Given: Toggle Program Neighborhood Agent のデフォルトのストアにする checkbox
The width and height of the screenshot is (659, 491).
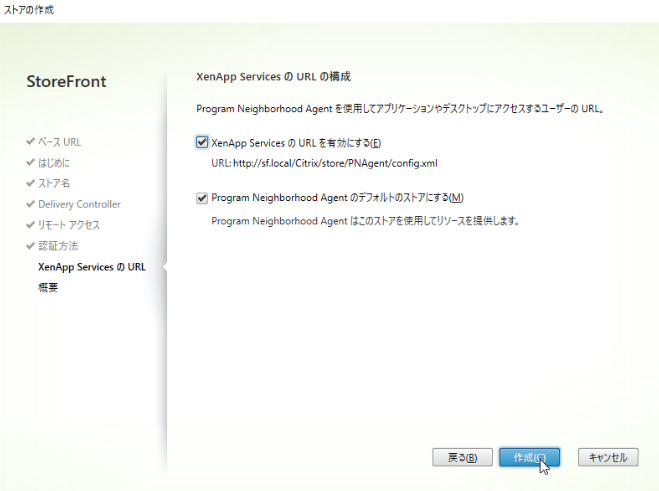Looking at the screenshot, I should click(202, 198).
